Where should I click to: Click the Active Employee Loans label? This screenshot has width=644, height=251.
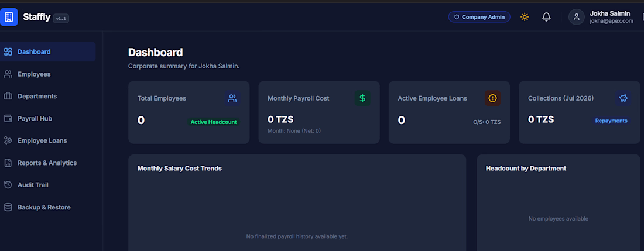click(432, 98)
